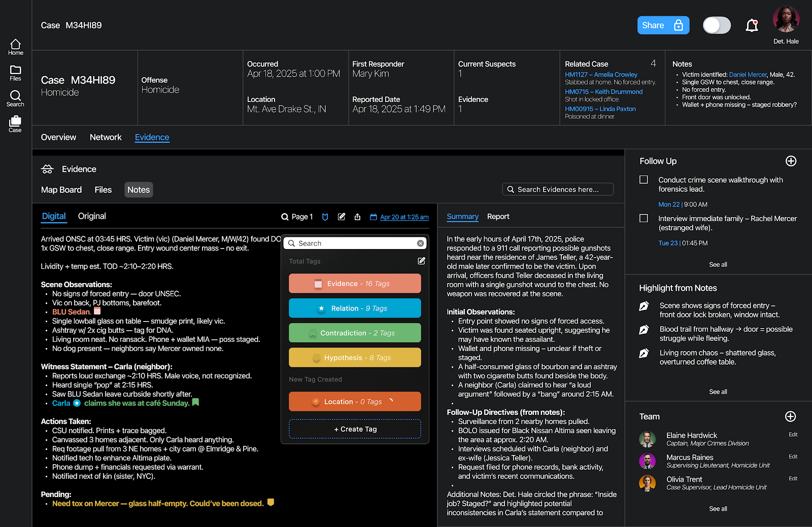Open the Apr 20 at 1:25 am date link
The height and width of the screenshot is (527, 812).
coord(404,217)
